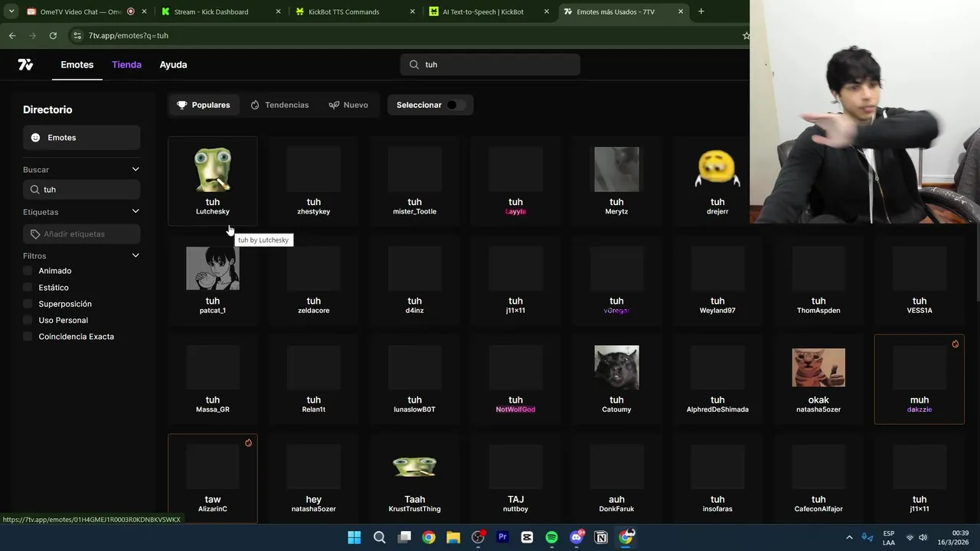This screenshot has width=980, height=551.
Task: Open Adobe Premiere Pro from taskbar
Action: 502,537
